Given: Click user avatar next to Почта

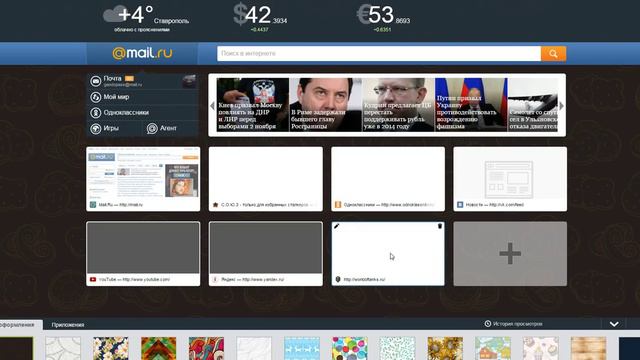Looking at the screenshot, I should [189, 81].
